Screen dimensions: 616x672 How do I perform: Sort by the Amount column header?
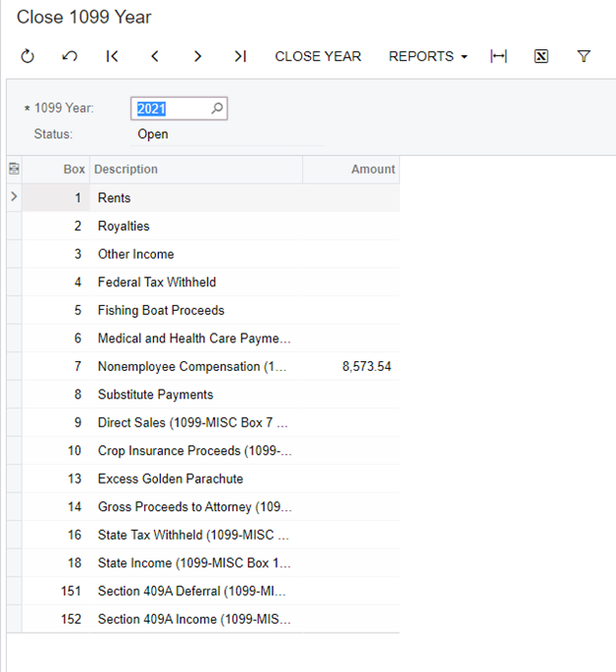pos(351,170)
